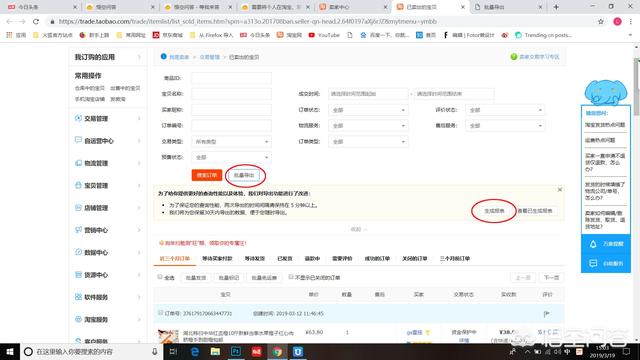Switch to the 等待买家付款 tab
The image size is (640, 360).
pyautogui.click(x=217, y=258)
